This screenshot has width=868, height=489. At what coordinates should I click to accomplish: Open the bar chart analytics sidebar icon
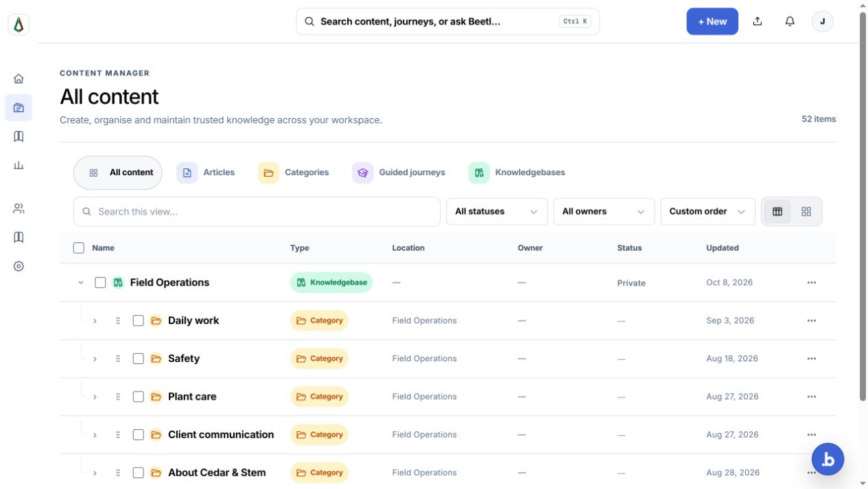[19, 166]
